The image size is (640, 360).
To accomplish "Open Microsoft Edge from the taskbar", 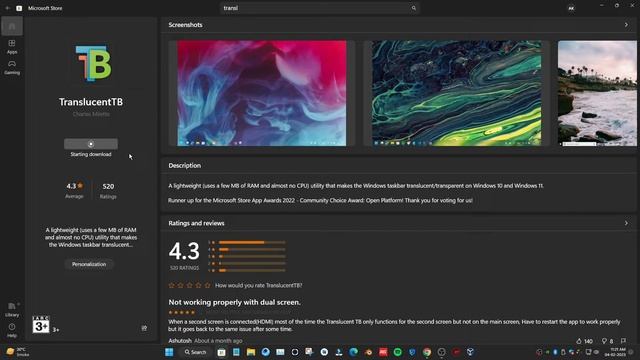I will (353, 352).
